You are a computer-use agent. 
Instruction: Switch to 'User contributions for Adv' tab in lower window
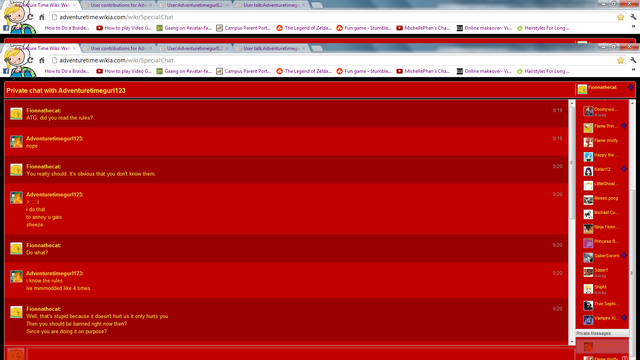tap(118, 48)
